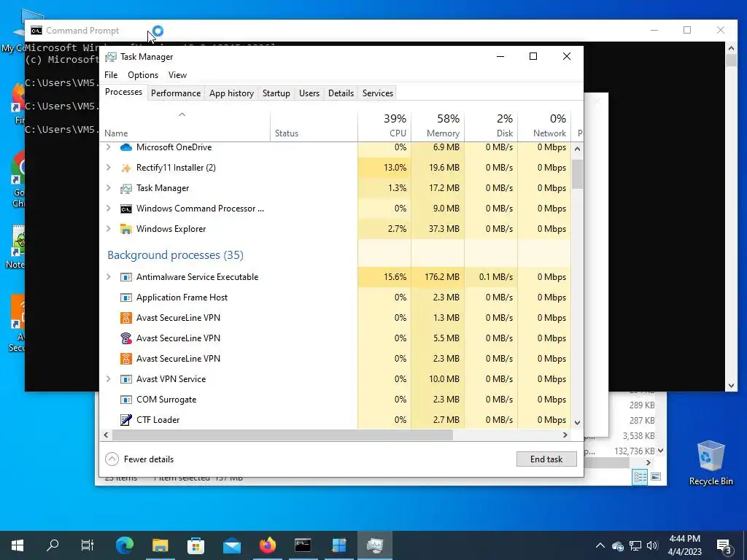Click the Windows Command Processor icon

125,209
